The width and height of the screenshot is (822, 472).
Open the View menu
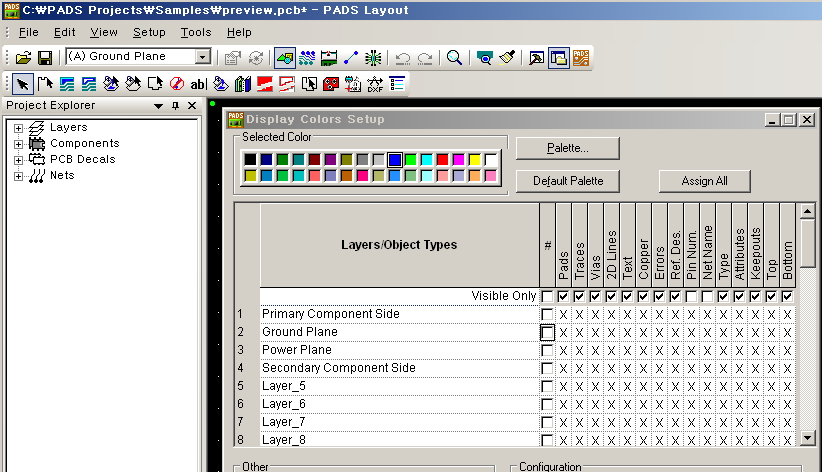coord(104,33)
